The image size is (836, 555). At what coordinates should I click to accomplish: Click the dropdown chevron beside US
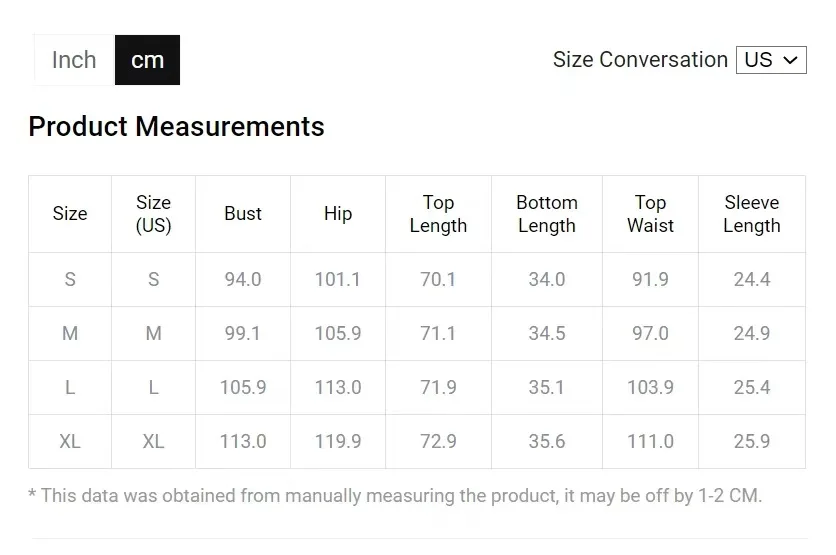click(790, 60)
